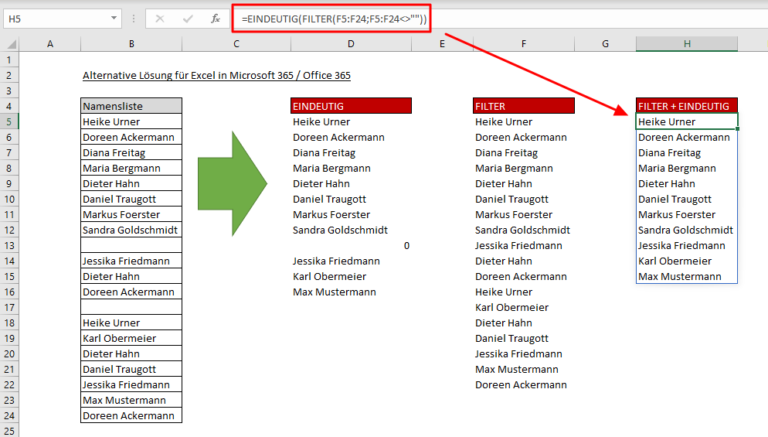Select column header H
The image size is (768, 437).
coord(687,43)
